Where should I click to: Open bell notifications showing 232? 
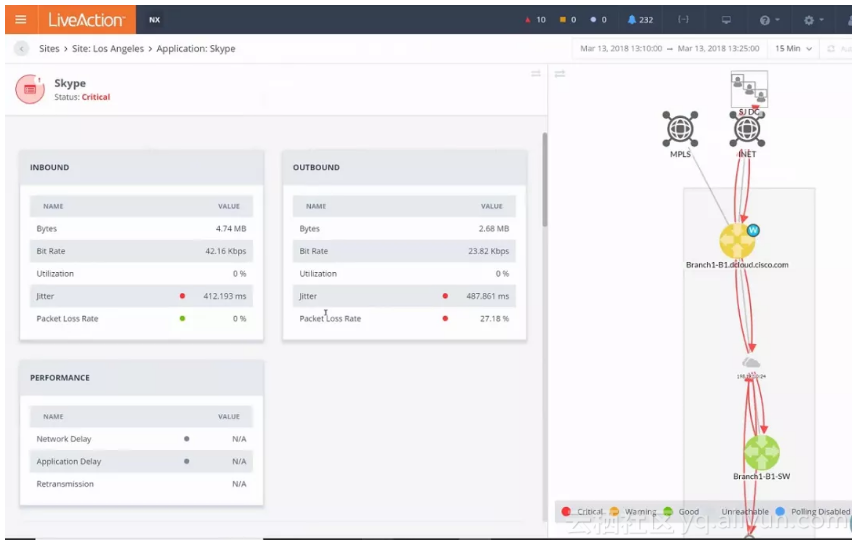pyautogui.click(x=640, y=20)
